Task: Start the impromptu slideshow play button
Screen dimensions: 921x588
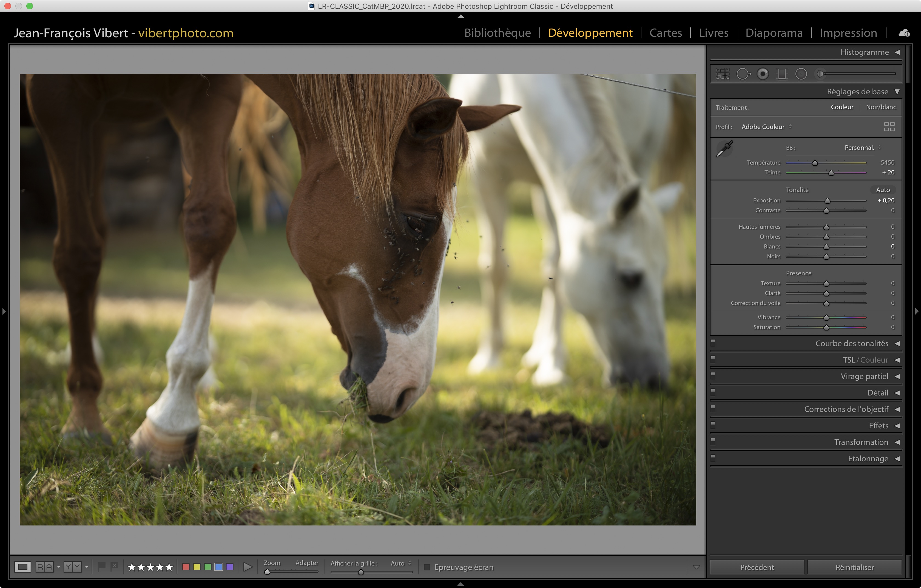Action: point(248,567)
